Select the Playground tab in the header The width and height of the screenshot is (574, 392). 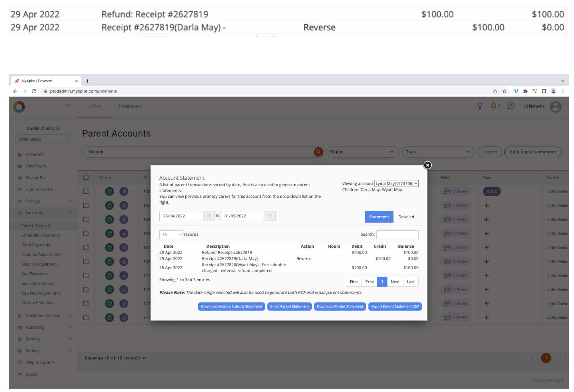click(x=129, y=106)
